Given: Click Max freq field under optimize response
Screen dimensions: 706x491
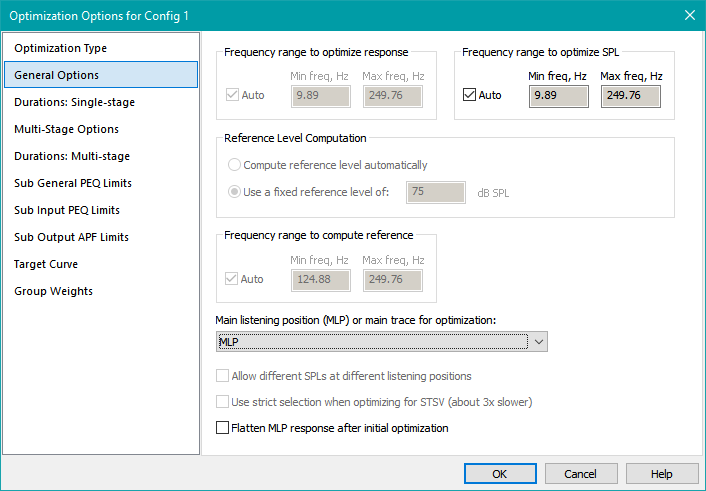Looking at the screenshot, I should (x=393, y=96).
